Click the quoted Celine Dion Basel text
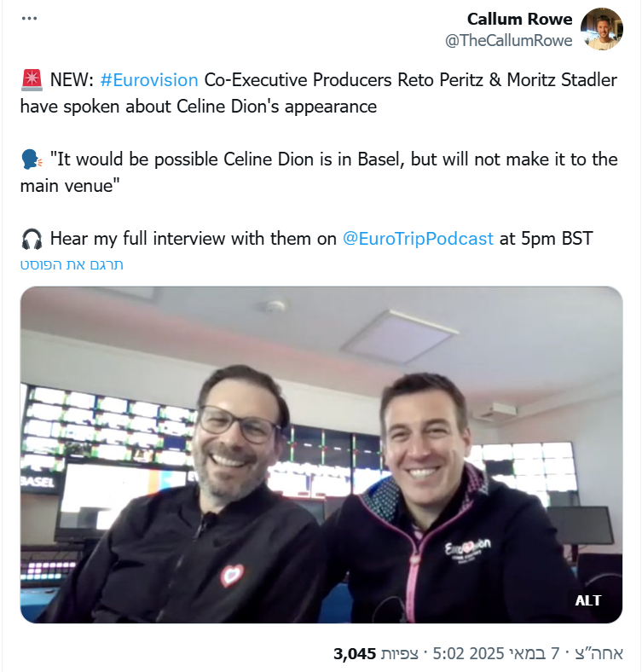Image resolution: width=642 pixels, height=672 pixels. [319, 172]
